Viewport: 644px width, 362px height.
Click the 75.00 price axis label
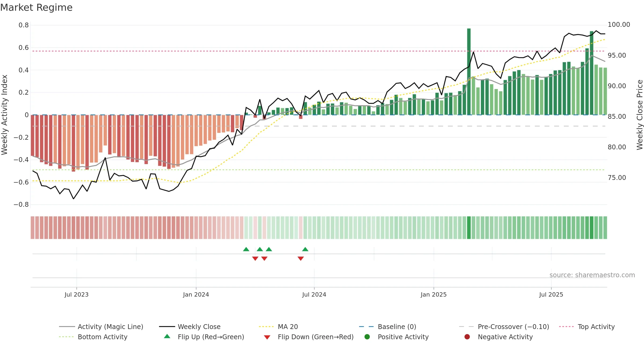pos(617,178)
